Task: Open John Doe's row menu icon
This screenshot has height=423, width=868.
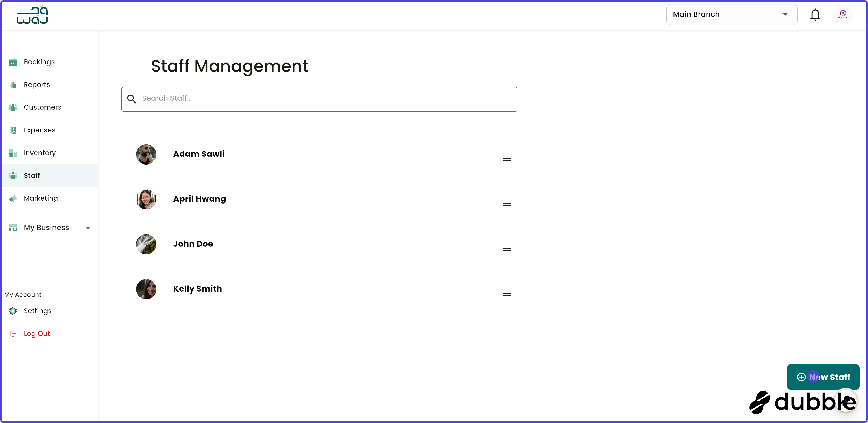Action: point(507,250)
